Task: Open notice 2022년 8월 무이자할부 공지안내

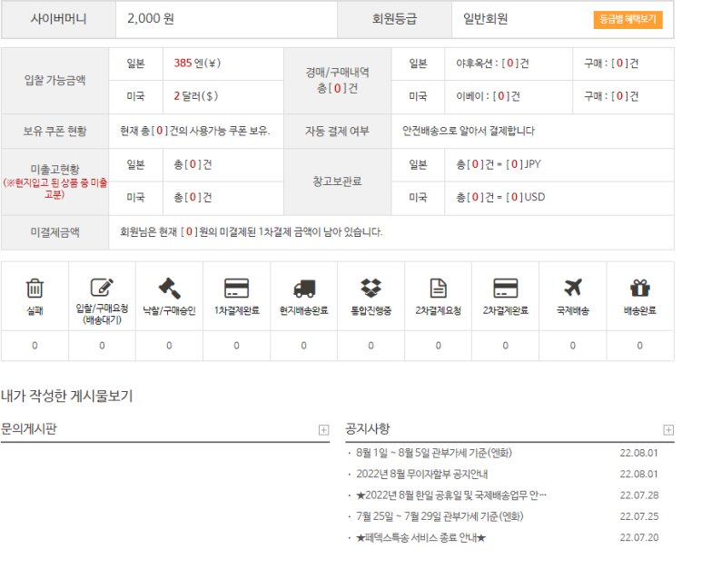Action: click(x=421, y=474)
